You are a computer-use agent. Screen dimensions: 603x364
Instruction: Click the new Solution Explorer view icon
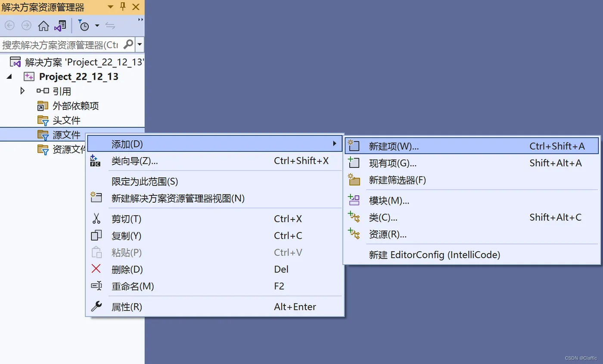(x=96, y=198)
